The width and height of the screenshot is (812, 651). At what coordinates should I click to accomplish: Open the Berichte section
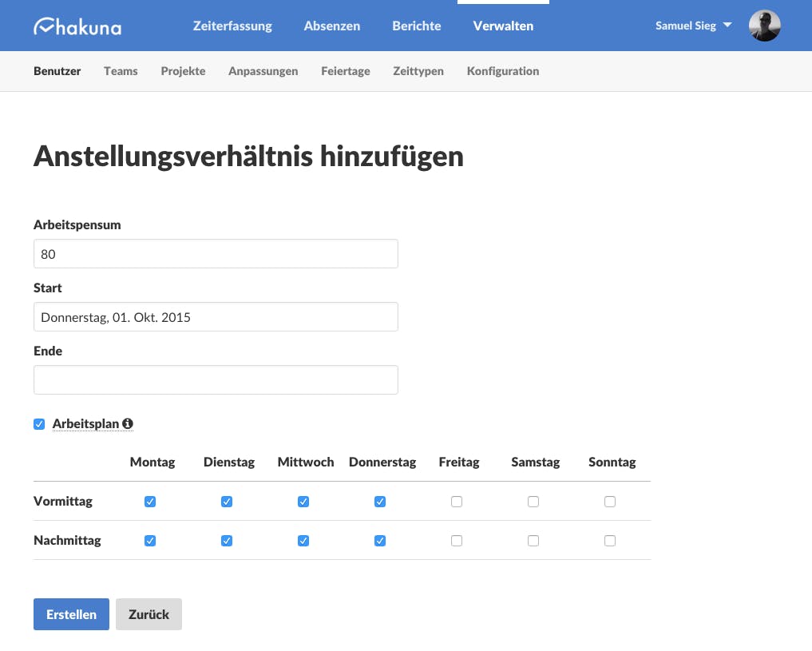point(416,26)
